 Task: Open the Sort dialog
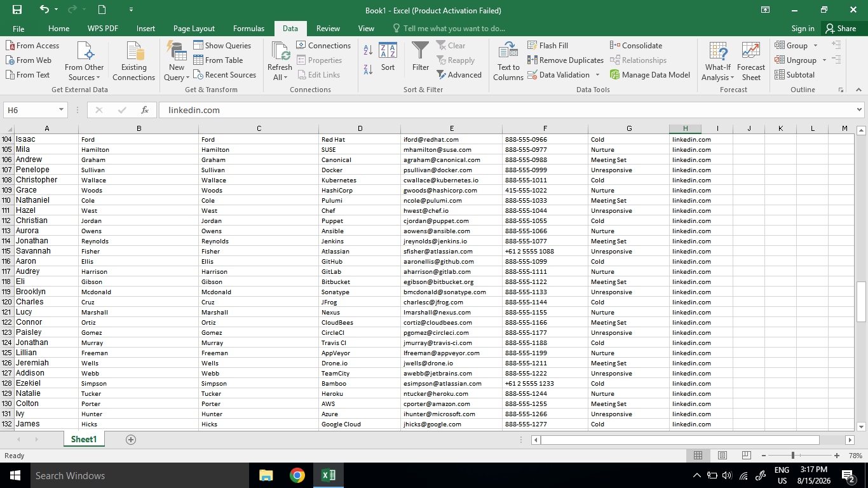tap(388, 57)
